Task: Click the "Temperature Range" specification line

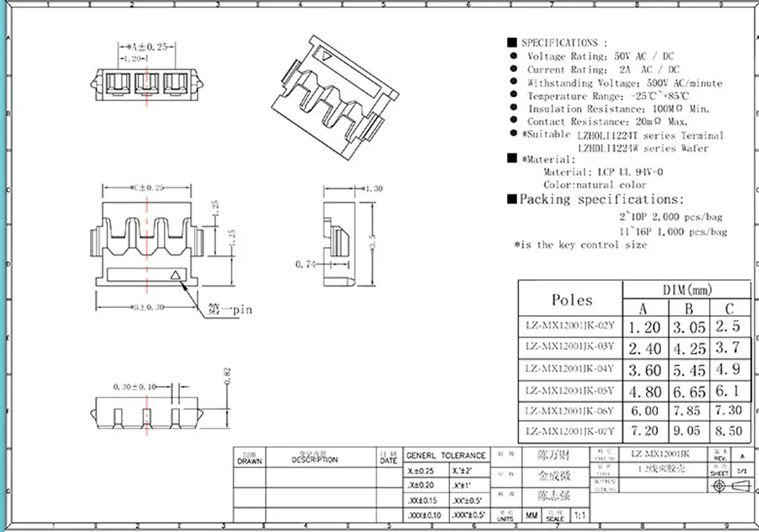Action: pos(608,96)
